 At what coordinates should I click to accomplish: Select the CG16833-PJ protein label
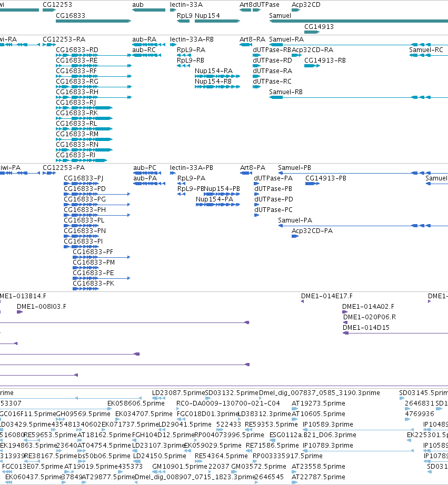coord(84,178)
